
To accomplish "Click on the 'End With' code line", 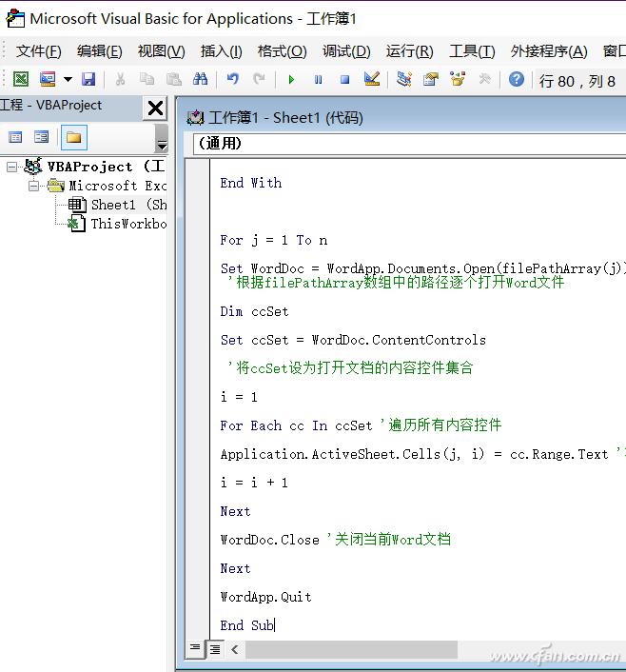I will click(251, 183).
